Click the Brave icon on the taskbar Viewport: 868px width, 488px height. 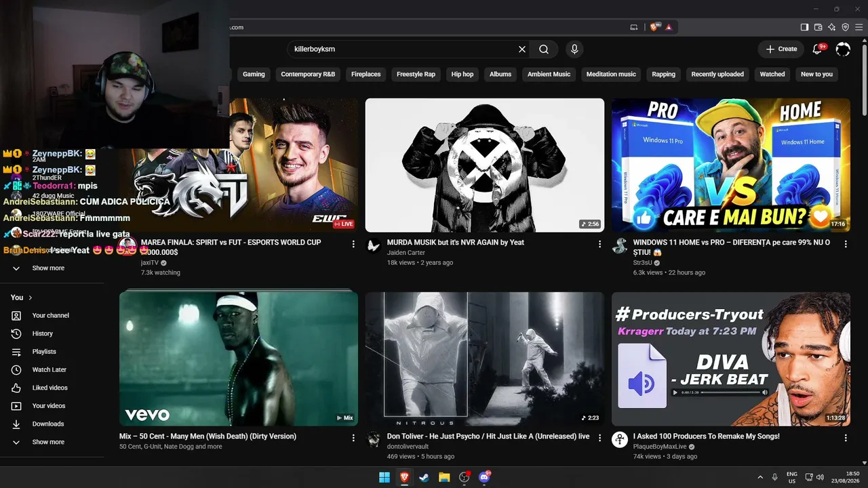pyautogui.click(x=405, y=477)
